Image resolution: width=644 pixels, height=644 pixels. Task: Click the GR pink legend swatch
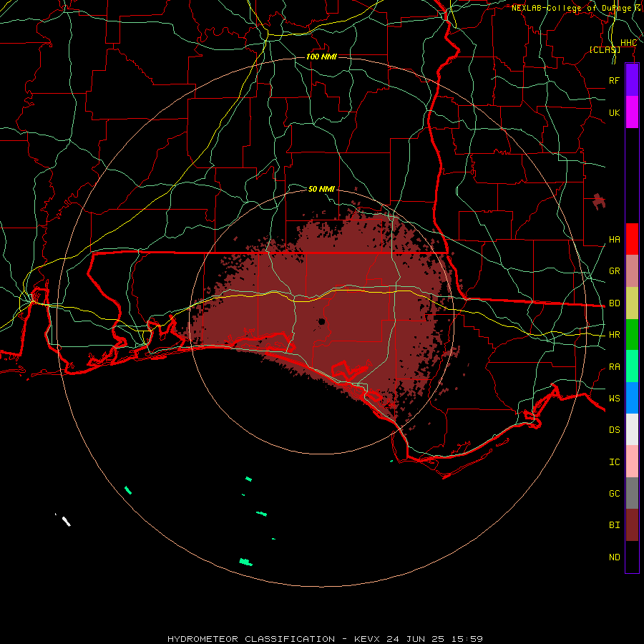coord(632,270)
